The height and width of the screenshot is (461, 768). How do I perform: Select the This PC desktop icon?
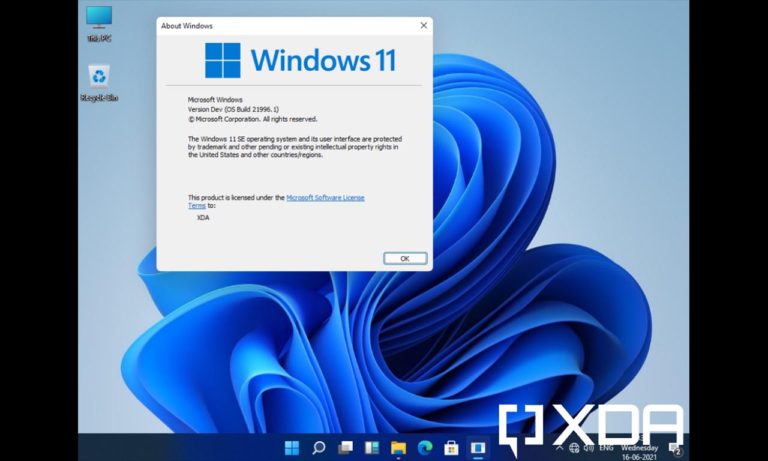click(99, 24)
